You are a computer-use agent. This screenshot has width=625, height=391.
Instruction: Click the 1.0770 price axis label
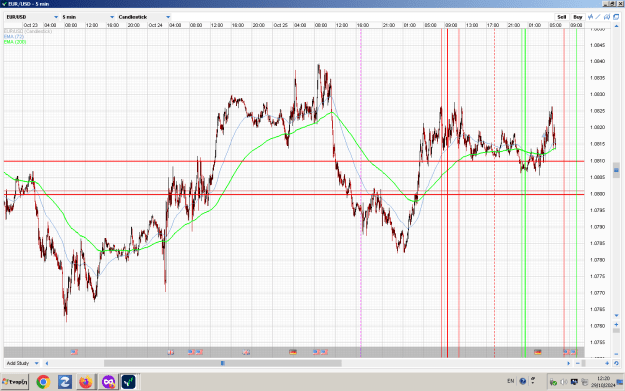(x=597, y=293)
